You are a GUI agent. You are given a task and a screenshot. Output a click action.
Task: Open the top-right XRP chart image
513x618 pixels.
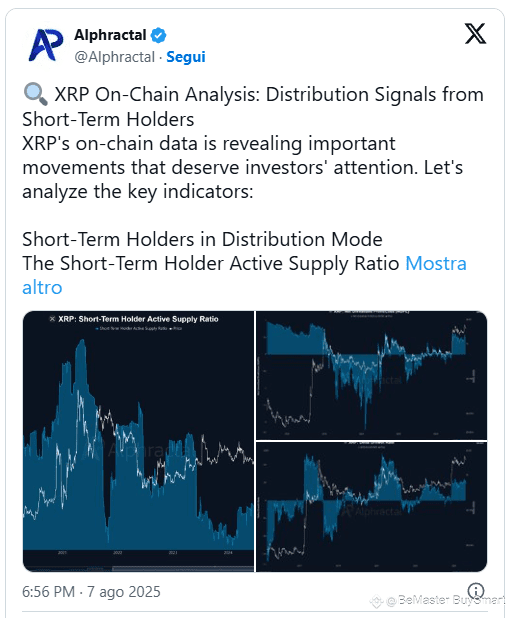click(x=372, y=375)
